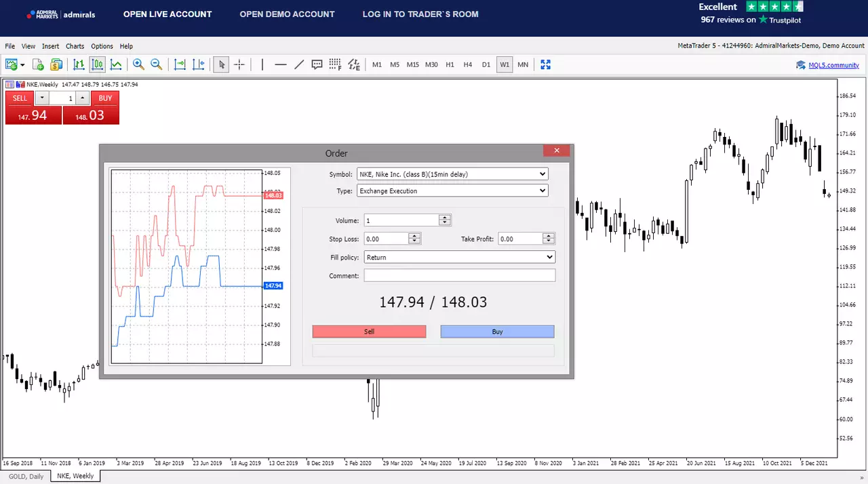Adjust the Volume spinner in Order dialog
868x484 pixels.
click(445, 220)
